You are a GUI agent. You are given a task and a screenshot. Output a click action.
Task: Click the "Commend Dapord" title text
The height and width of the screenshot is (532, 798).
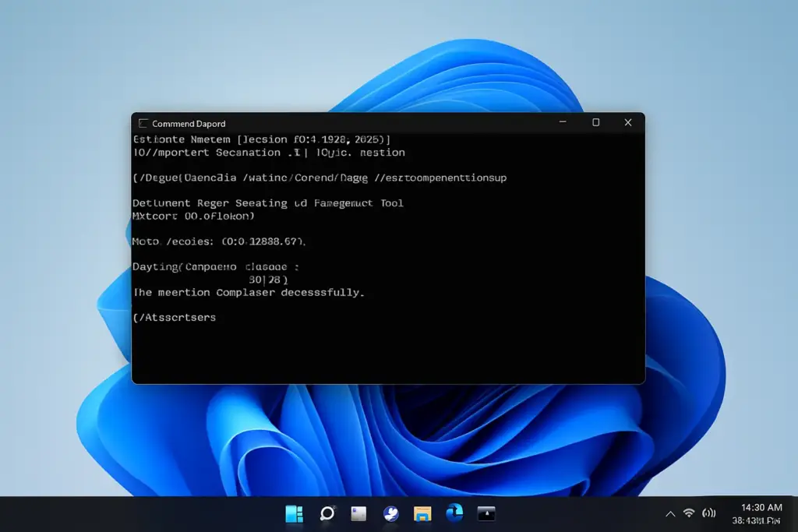coord(189,124)
